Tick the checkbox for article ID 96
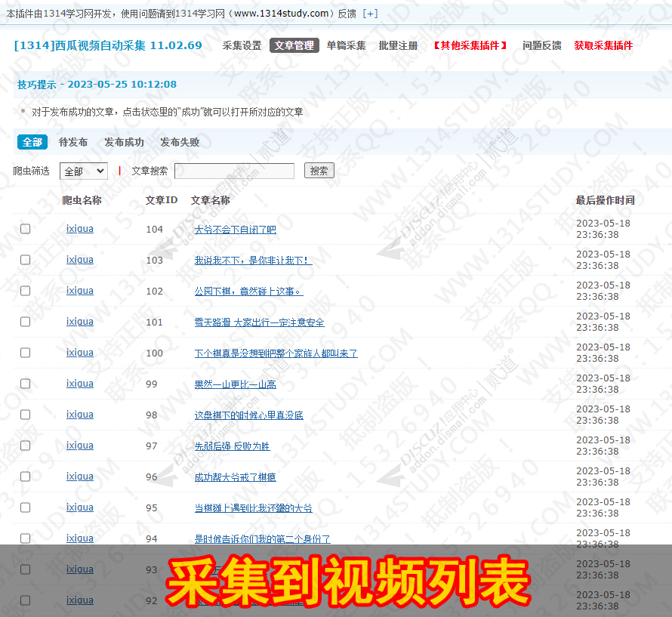672x617 pixels. point(25,477)
